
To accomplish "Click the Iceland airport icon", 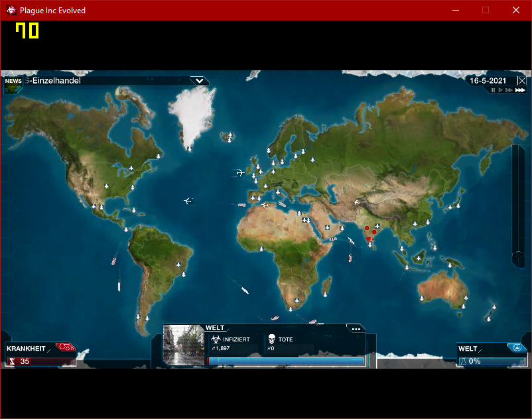I will point(231,135).
